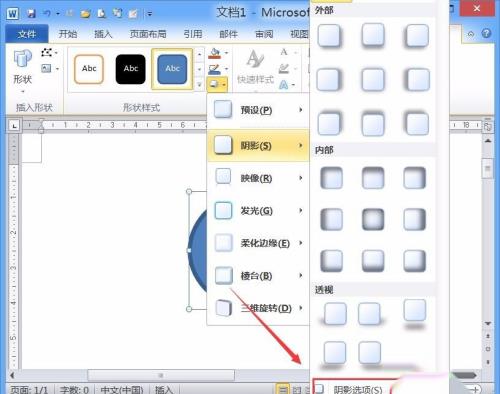Click 阴影选项(S) shadow options link
Viewport: 500px width, 394px height.
(x=357, y=389)
